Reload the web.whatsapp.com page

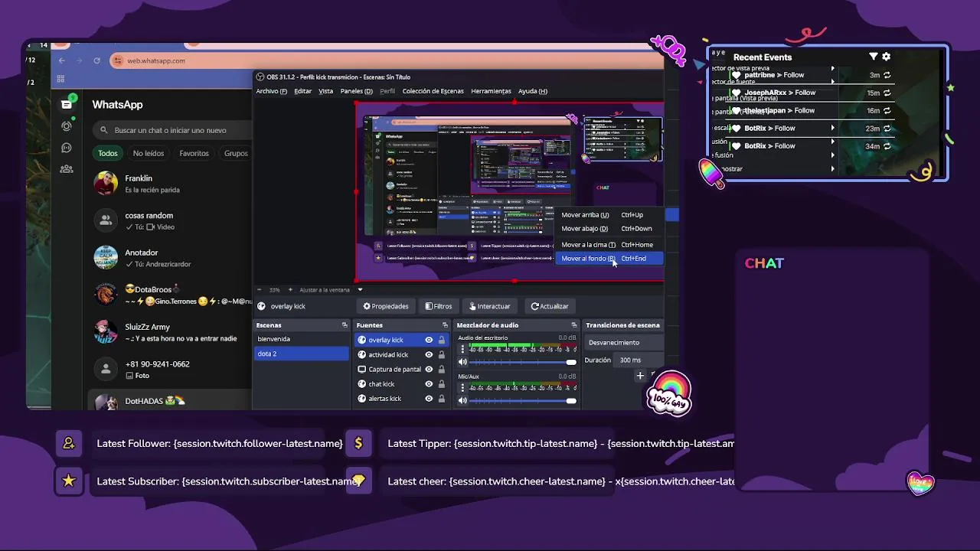pos(96,60)
